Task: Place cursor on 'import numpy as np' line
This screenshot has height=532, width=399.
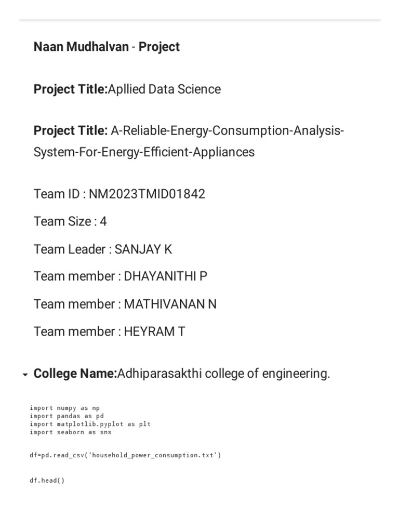Action: coord(64,408)
